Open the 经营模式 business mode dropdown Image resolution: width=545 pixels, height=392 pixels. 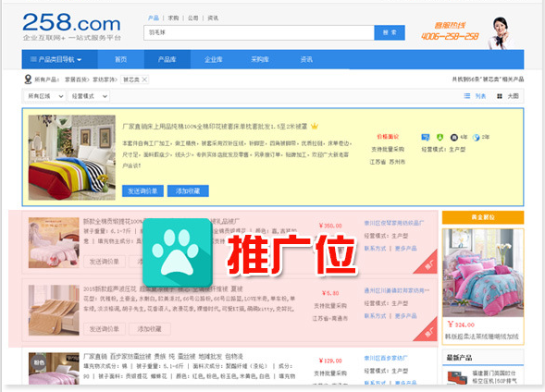pos(89,96)
